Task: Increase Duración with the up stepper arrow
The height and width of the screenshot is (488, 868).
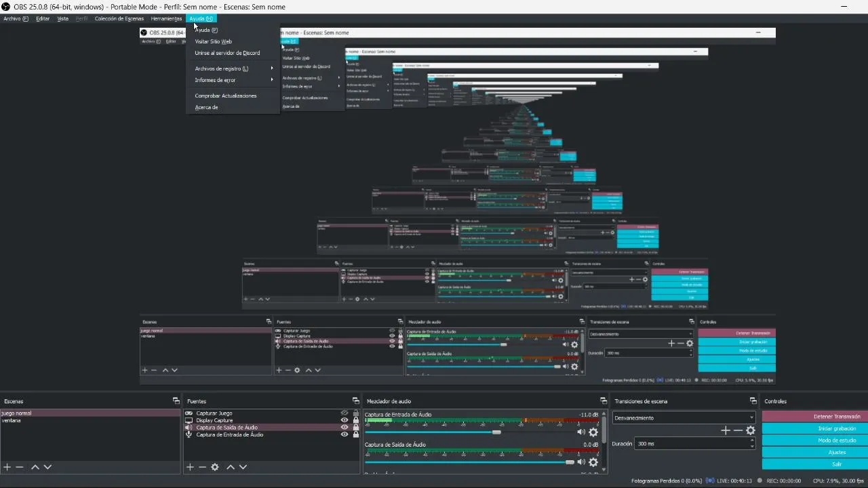Action: click(x=752, y=441)
